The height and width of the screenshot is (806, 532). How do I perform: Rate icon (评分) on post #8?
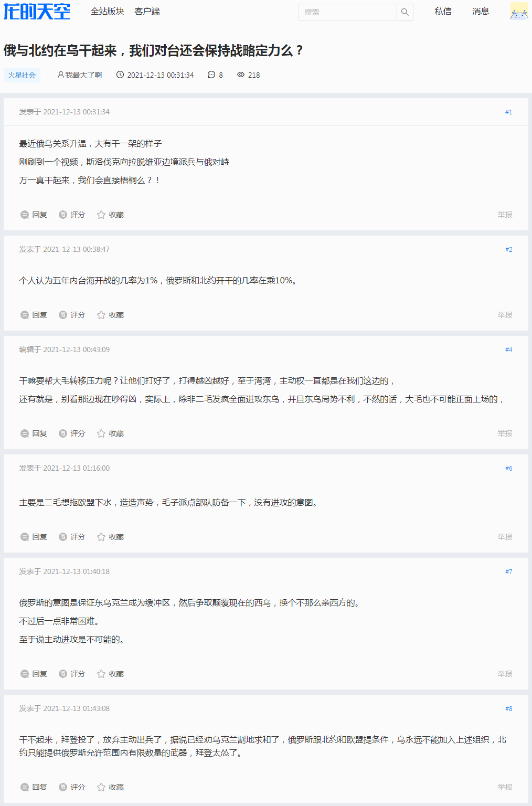point(63,787)
